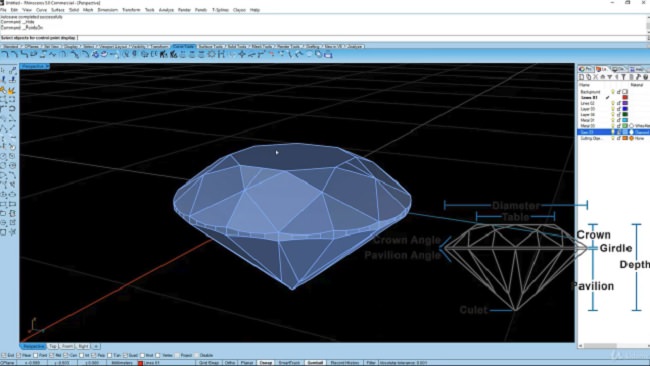Toggle the Mid osnap checkbox
Viewport: 650px width, 366px height.
click(x=52, y=355)
